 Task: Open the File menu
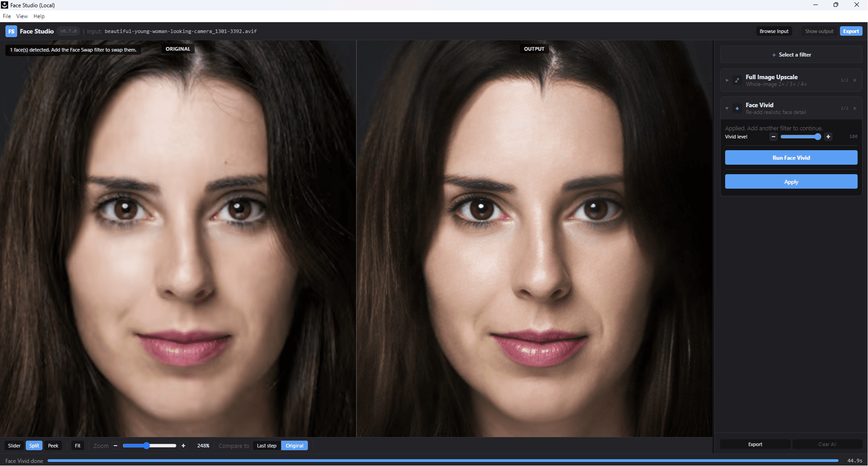pos(7,16)
